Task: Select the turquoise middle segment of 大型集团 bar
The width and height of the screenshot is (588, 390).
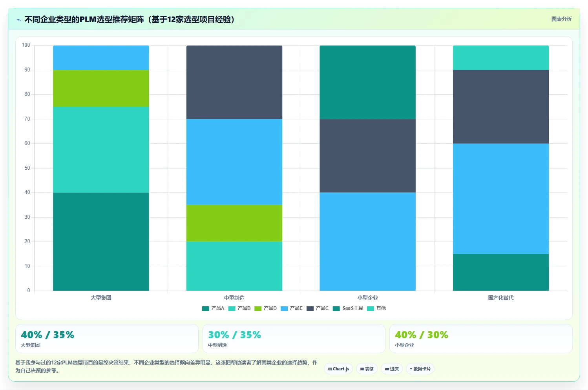Action: coord(101,150)
